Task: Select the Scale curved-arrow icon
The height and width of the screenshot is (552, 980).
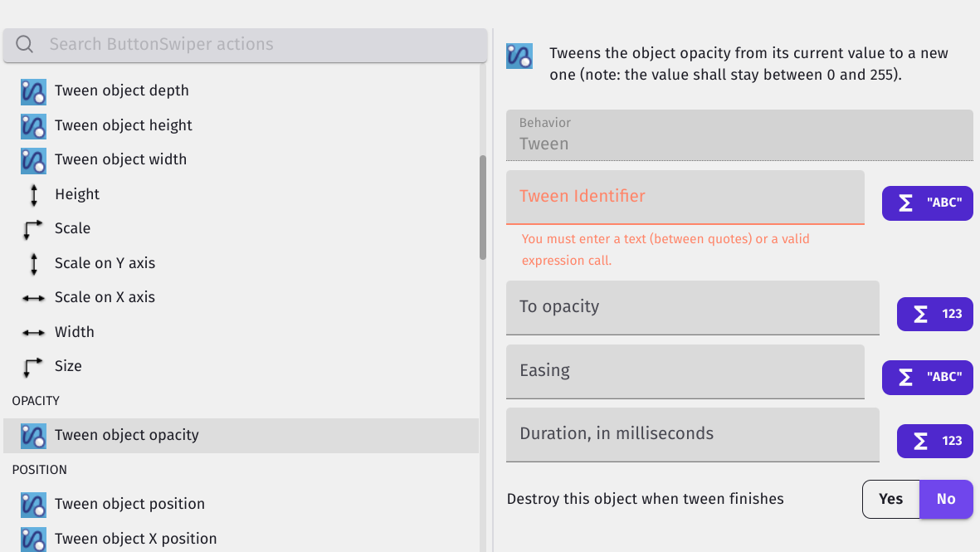Action: [33, 228]
